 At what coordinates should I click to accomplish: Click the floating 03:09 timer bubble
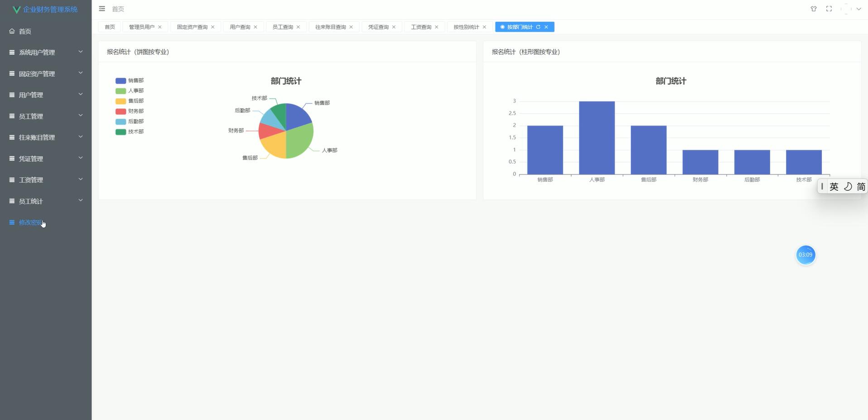point(806,255)
